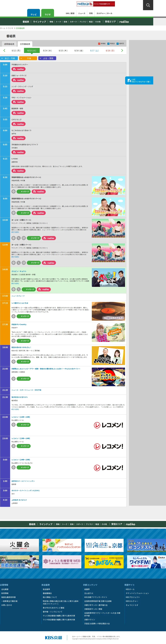Open the 上柳昌彦 あさぼらけ program link
Viewport: 166px width, 644px height.
19,500
